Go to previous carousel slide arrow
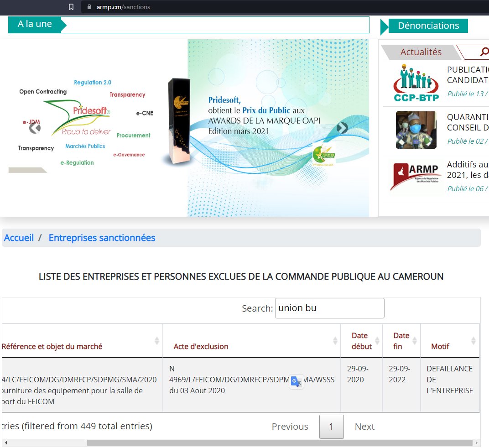The image size is (489, 448). pyautogui.click(x=35, y=128)
